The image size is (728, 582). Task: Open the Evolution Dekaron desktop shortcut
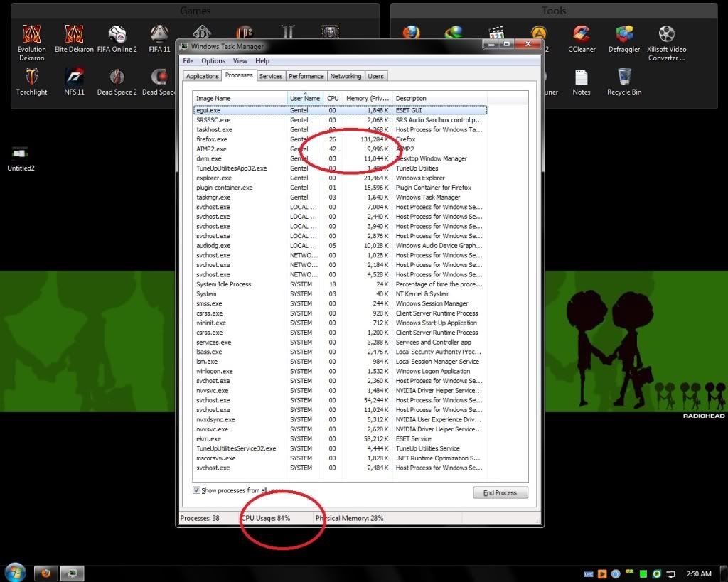pos(31,43)
